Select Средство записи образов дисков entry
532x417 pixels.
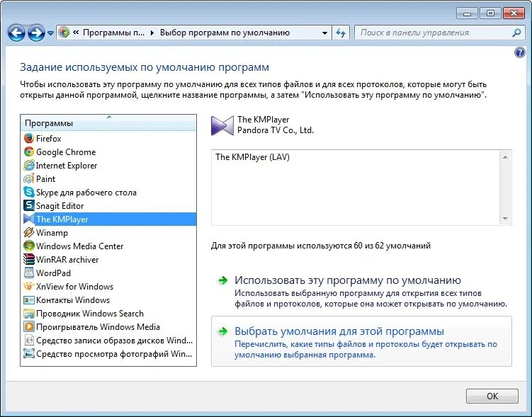(x=108, y=340)
